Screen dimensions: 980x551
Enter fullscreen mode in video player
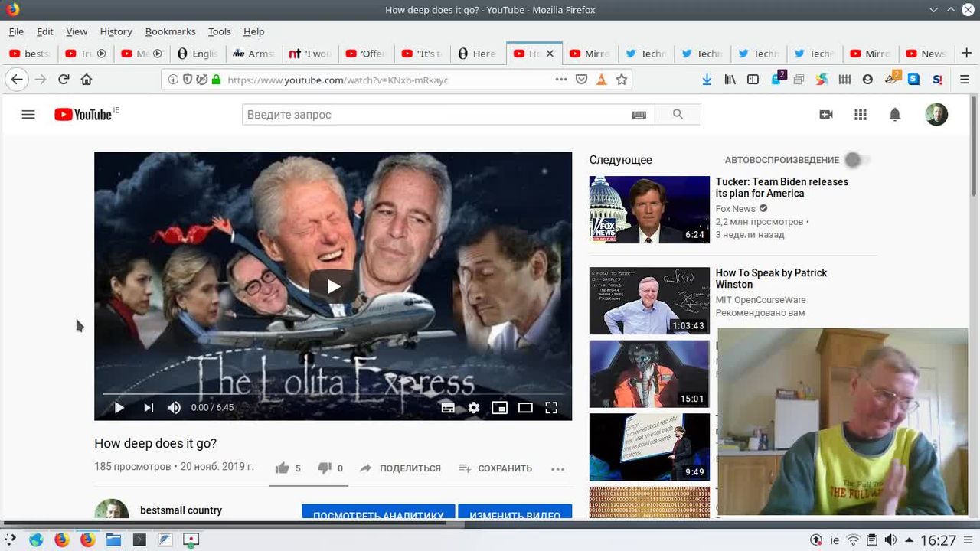tap(551, 408)
